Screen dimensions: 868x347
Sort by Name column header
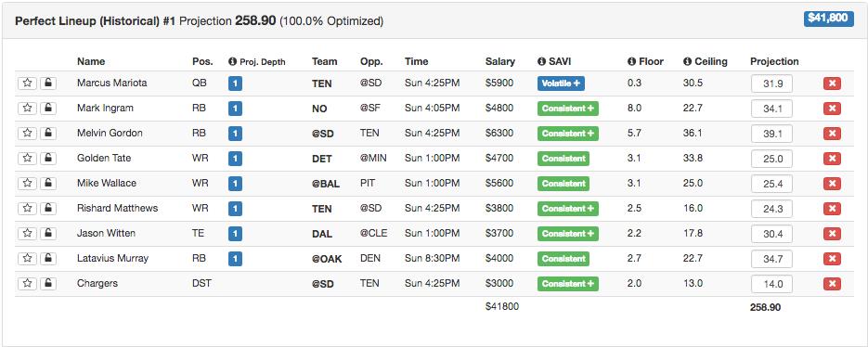[x=91, y=61]
